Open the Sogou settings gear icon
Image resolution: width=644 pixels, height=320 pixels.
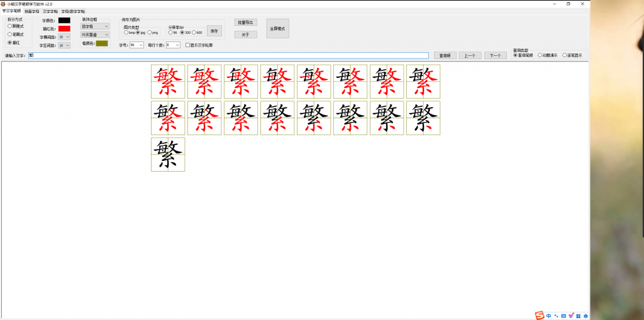[586, 316]
